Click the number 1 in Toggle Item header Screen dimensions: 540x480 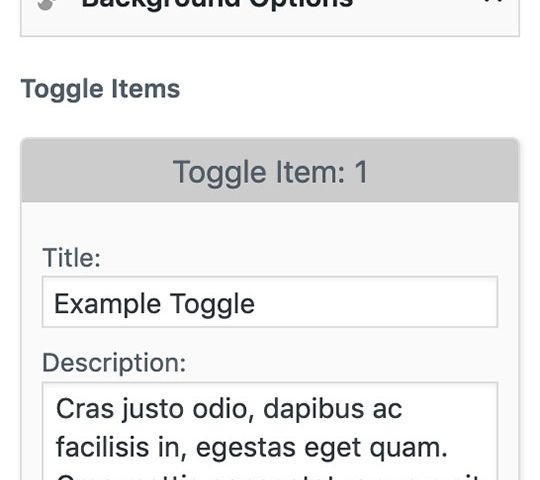coord(361,172)
